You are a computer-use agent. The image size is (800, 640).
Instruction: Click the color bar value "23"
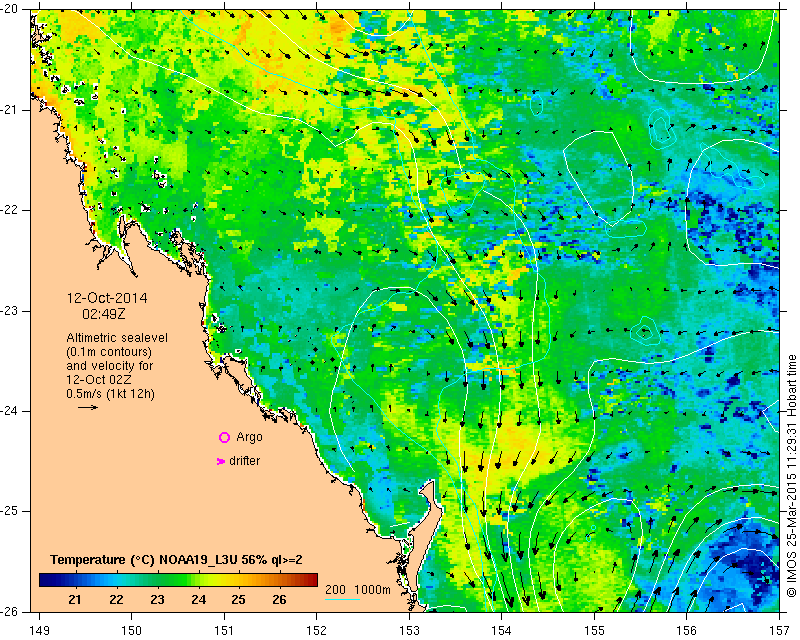click(157, 599)
